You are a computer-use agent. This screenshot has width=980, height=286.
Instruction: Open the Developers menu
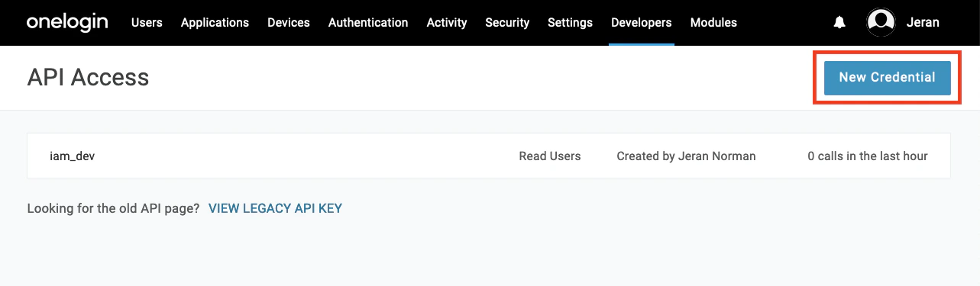[x=642, y=23]
